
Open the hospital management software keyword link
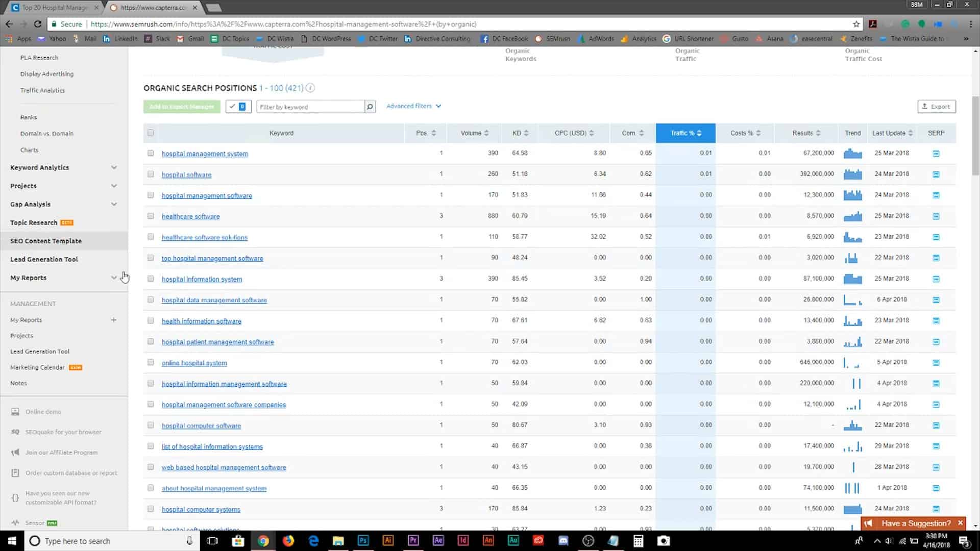pos(207,196)
